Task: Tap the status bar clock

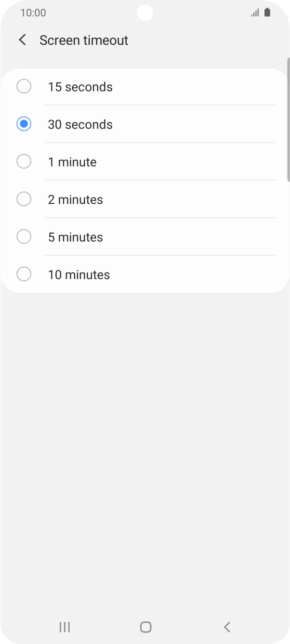Action: tap(33, 13)
